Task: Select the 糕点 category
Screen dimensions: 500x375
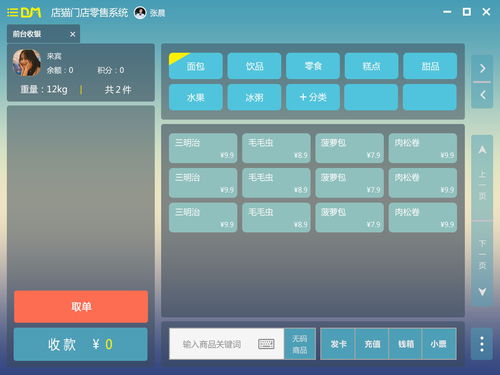Action: 371,66
